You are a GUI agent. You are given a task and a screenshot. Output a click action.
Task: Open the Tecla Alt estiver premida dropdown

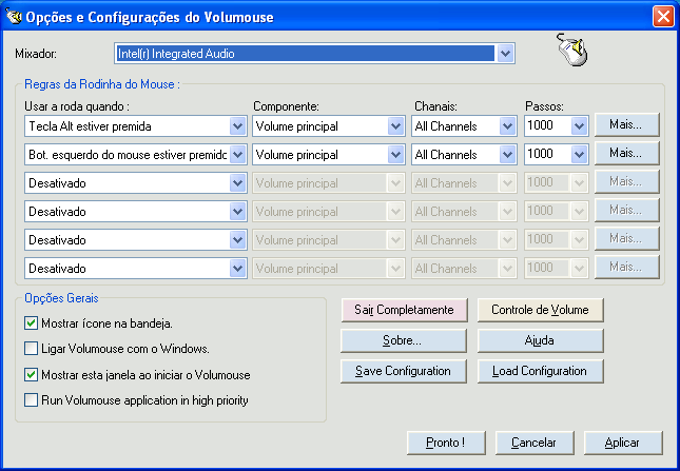tap(238, 126)
